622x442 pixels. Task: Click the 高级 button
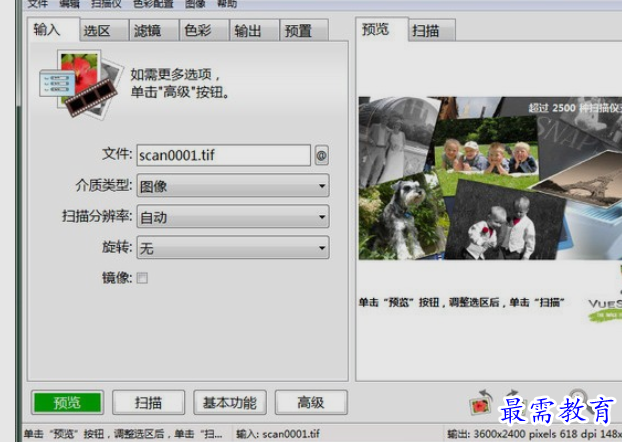pyautogui.click(x=311, y=403)
